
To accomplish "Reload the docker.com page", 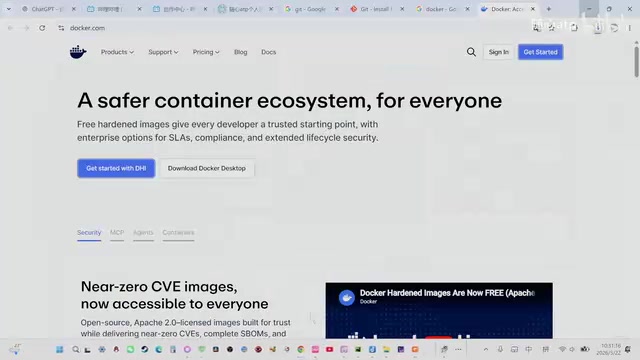I will click(x=42, y=28).
